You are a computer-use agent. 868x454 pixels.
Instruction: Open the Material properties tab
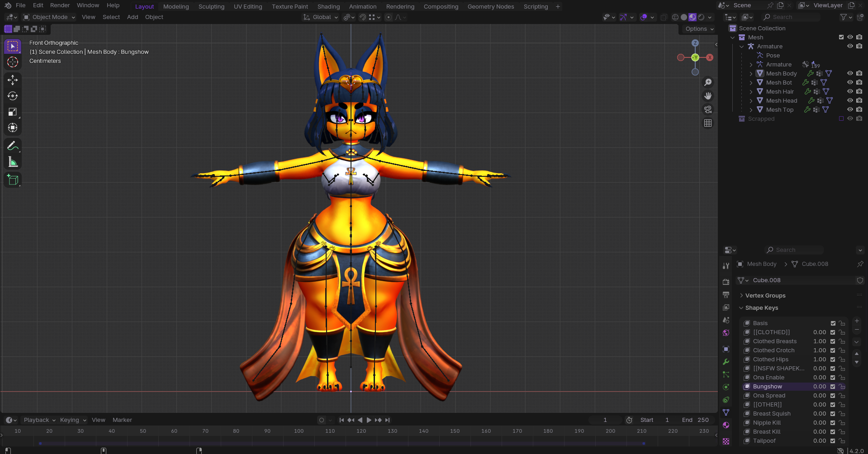click(726, 425)
